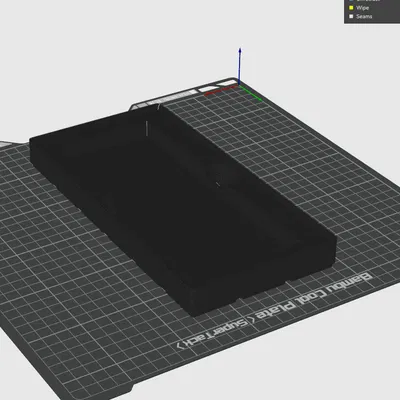Image resolution: width=400 pixels, height=400 pixels.
Task: Click the white Seams color swatch
Action: (x=351, y=16)
